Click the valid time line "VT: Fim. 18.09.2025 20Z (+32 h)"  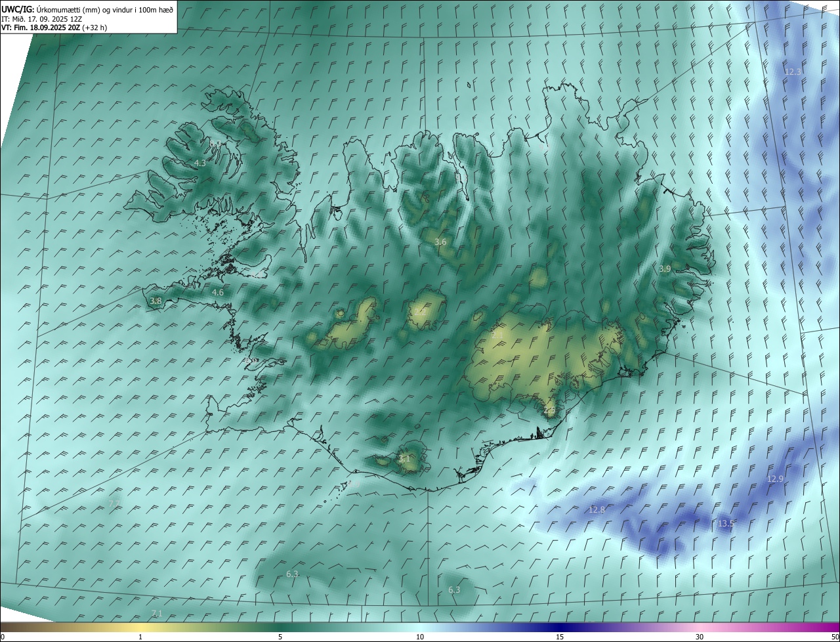pyautogui.click(x=54, y=28)
